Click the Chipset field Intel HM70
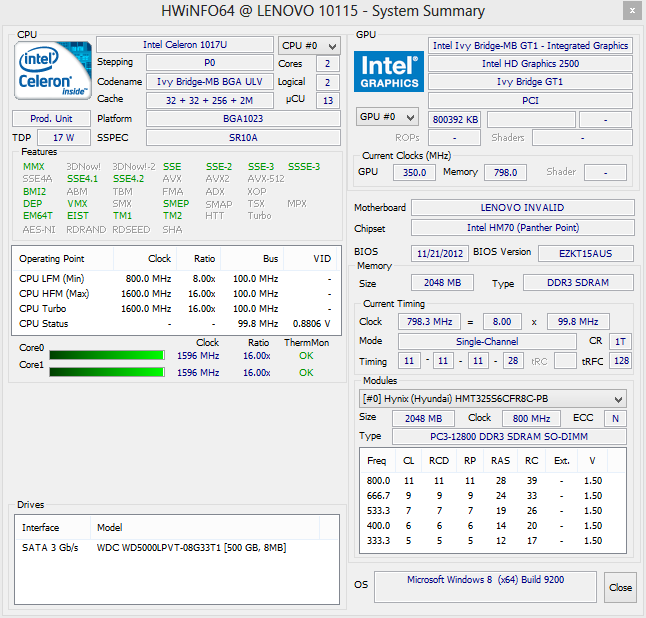 (x=522, y=229)
